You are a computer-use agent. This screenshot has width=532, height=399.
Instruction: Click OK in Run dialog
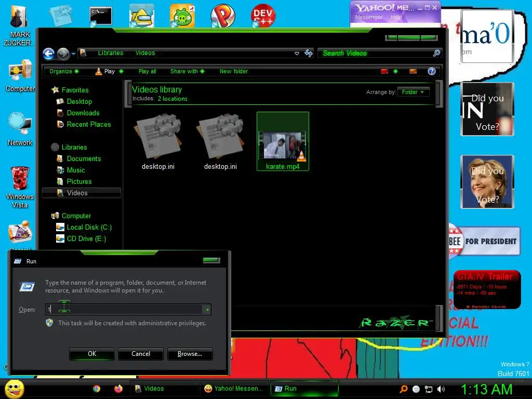92,354
